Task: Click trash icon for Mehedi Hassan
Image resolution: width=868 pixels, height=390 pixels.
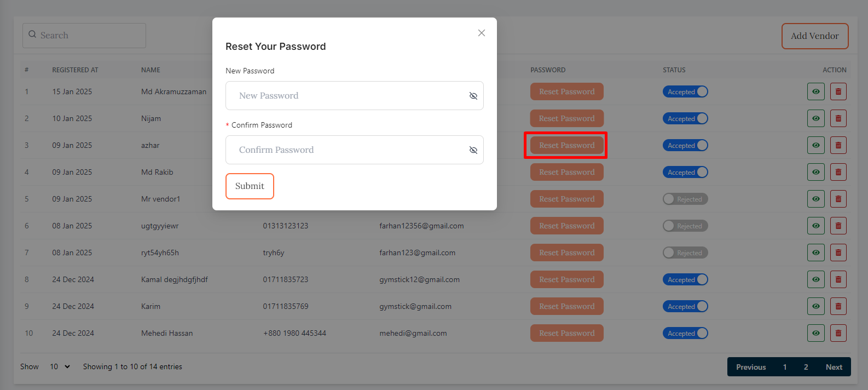Action: coord(838,333)
